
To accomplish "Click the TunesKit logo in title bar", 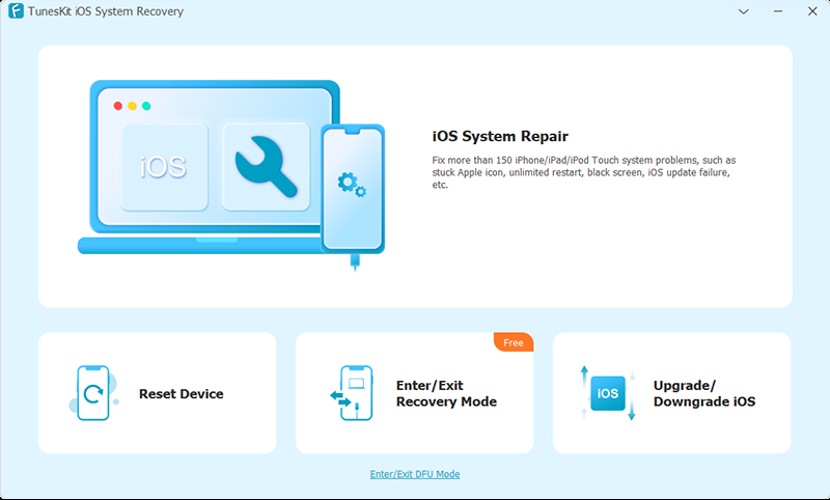I will point(16,12).
